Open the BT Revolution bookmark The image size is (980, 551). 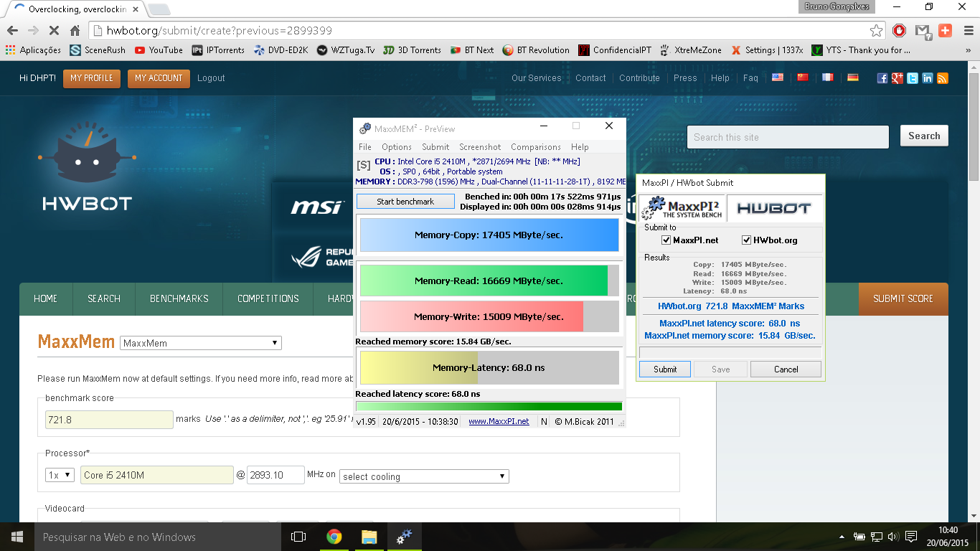[x=536, y=50]
